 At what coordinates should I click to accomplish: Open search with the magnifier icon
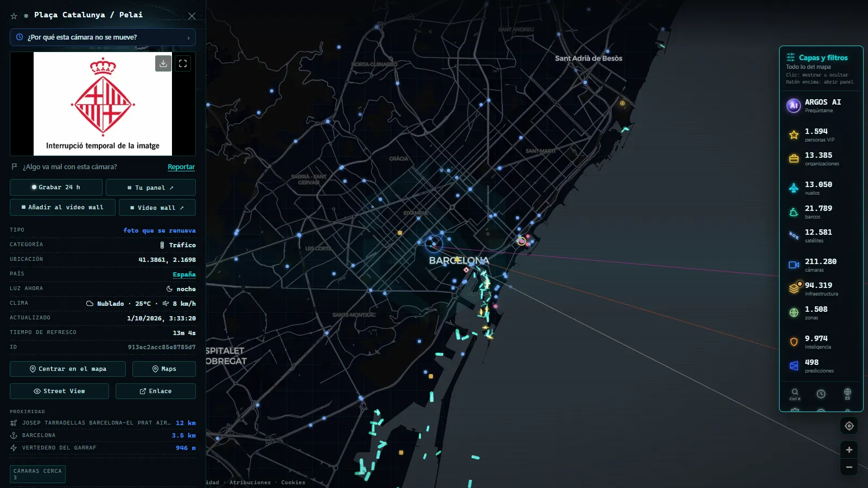click(x=795, y=394)
